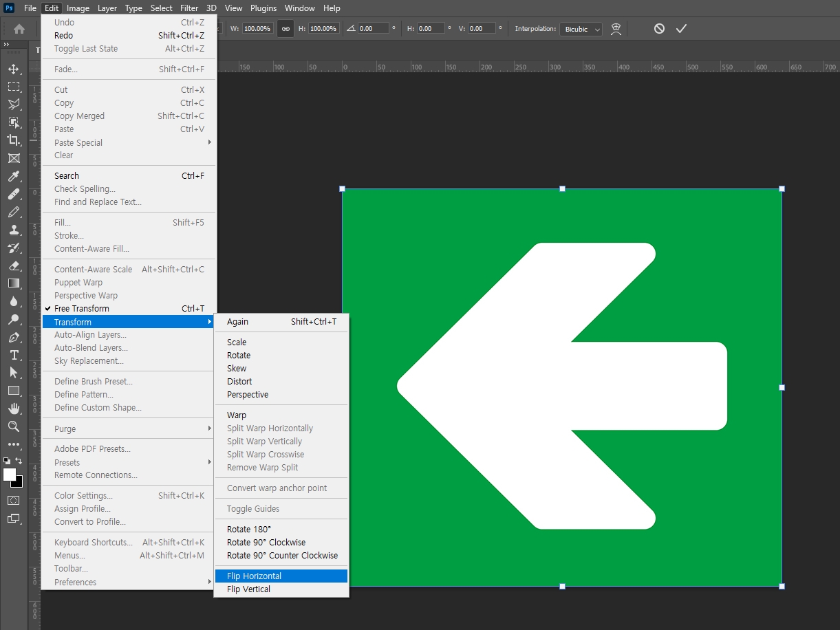Select the Polygonal Lasso tool

13,105
